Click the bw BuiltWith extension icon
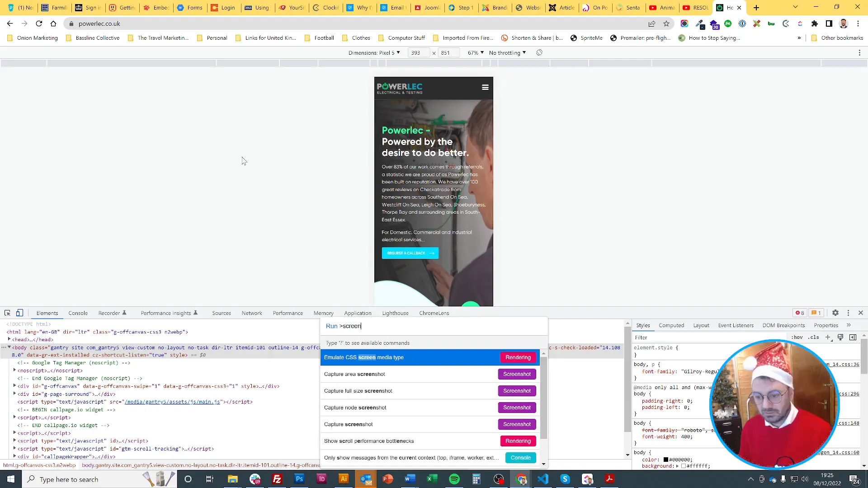Screen dimensions: 868x488 [x=771, y=23]
